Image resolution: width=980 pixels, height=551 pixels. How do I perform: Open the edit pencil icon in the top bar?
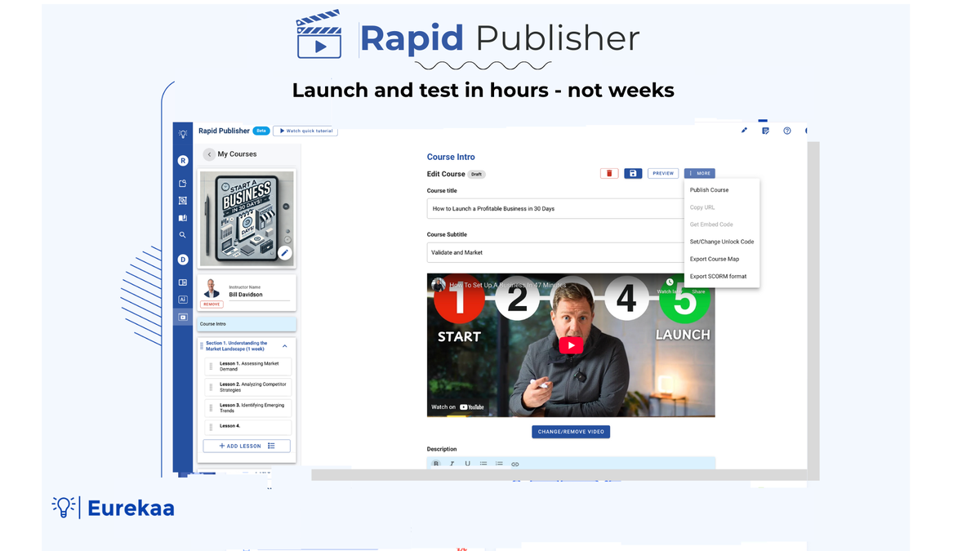[x=743, y=130]
